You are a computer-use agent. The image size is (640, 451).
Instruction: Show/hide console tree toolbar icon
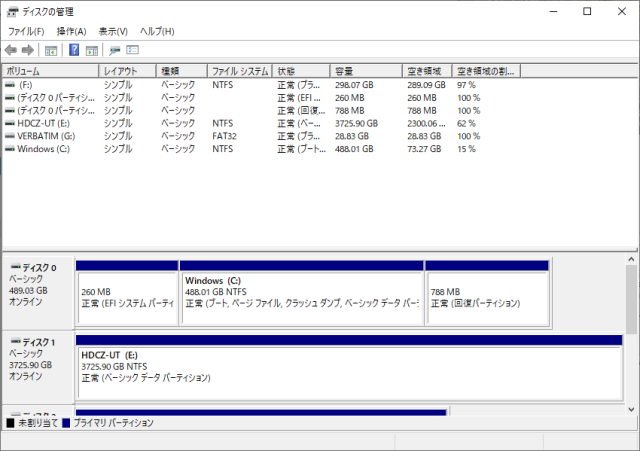(x=51, y=51)
